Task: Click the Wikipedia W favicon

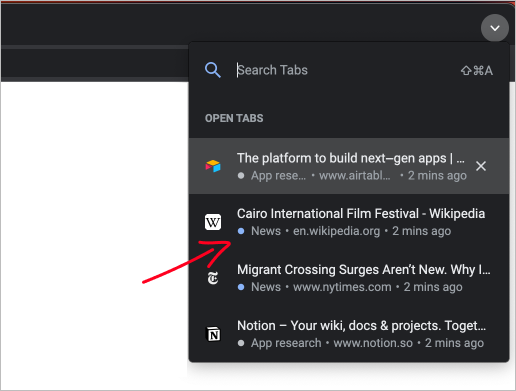Action: [x=213, y=222]
